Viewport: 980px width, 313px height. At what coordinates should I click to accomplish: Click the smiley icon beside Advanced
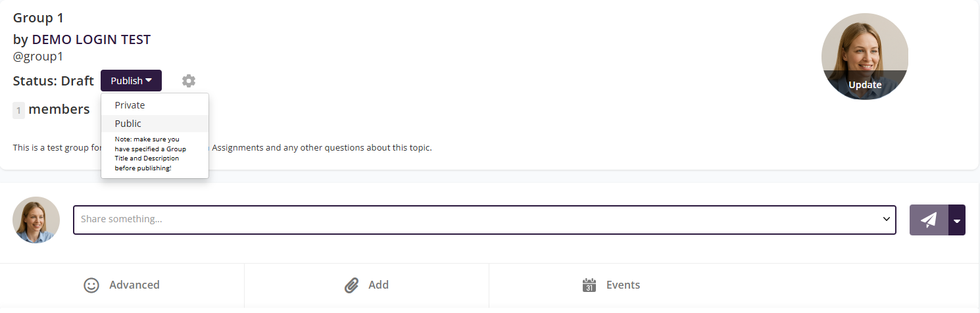[91, 285]
